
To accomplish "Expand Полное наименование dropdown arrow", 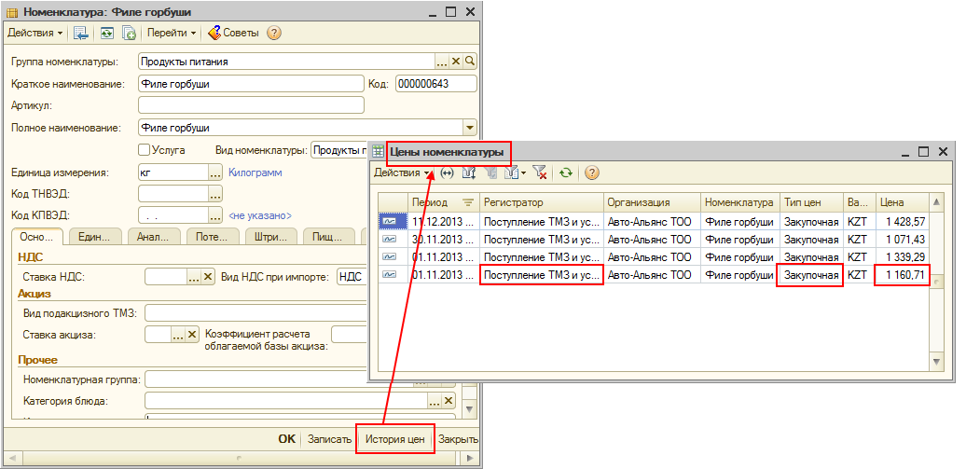I will (x=470, y=128).
